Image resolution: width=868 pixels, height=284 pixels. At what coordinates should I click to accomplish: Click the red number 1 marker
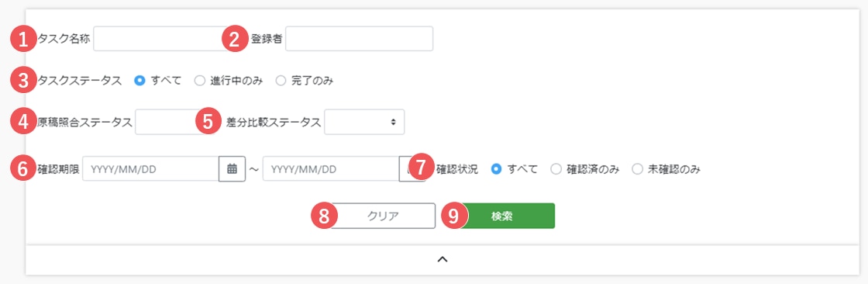tap(23, 40)
